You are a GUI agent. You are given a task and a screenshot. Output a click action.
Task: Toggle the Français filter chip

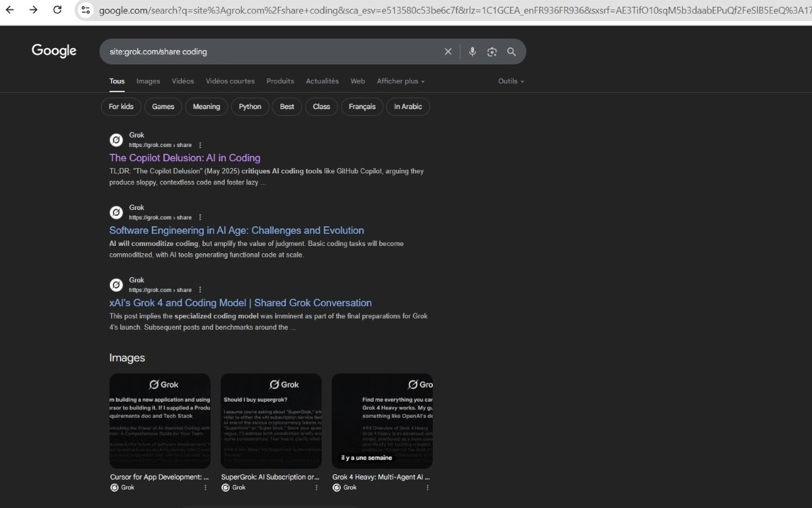click(362, 106)
